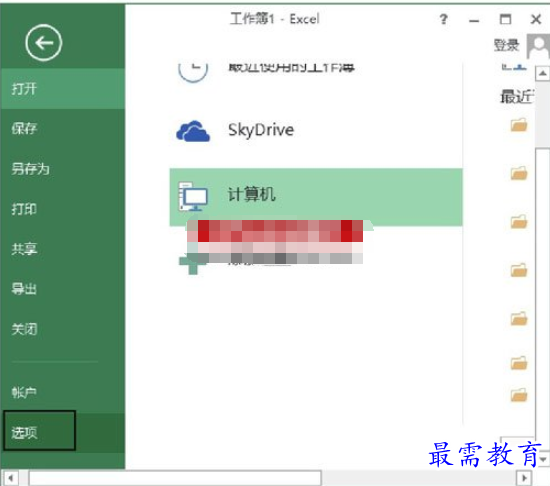
Task: Click the horizontal scrollbar right arrow
Action: pyautogui.click(x=524, y=478)
